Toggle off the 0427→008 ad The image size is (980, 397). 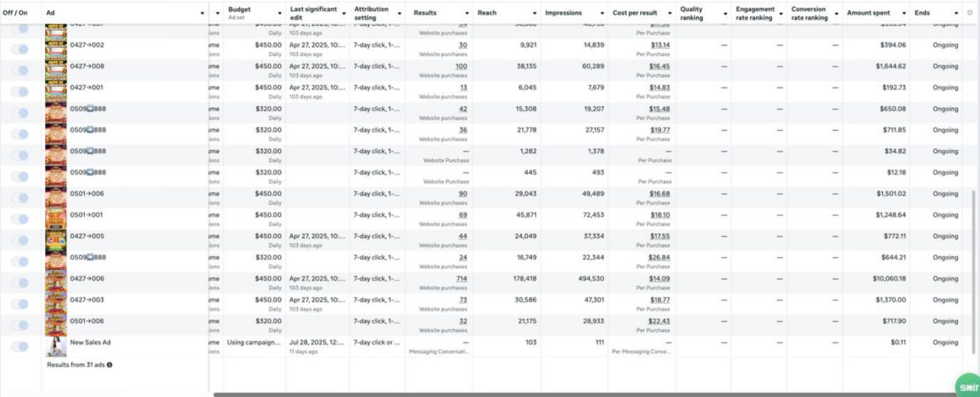click(x=20, y=70)
